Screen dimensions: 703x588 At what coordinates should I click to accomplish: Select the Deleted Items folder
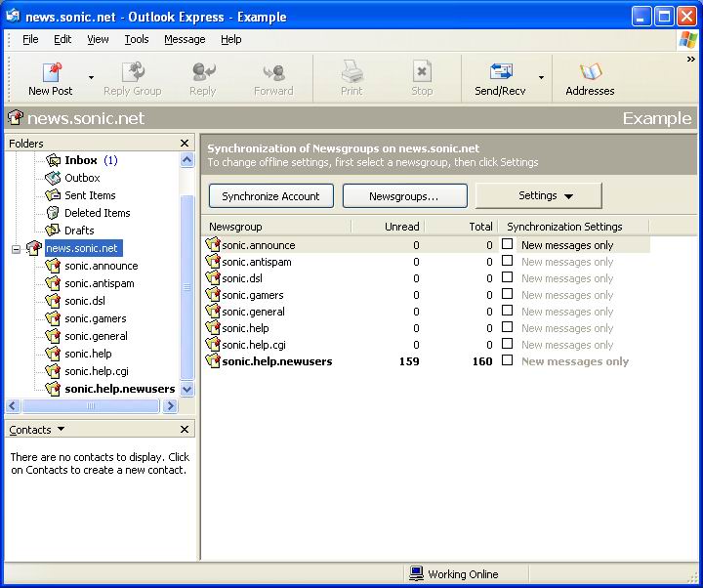(98, 213)
